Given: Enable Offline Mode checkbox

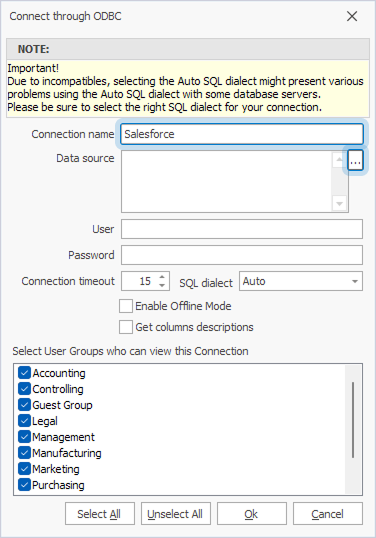Looking at the screenshot, I should click(x=126, y=306).
